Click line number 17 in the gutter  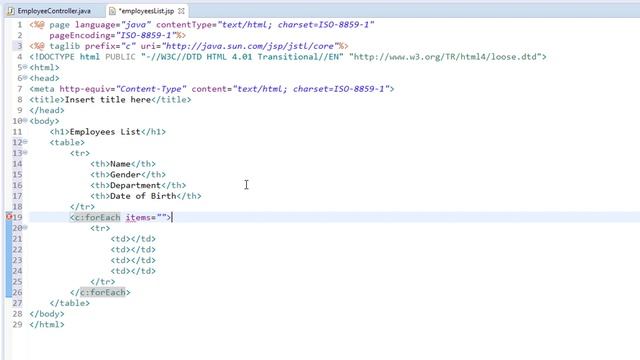coord(17,196)
